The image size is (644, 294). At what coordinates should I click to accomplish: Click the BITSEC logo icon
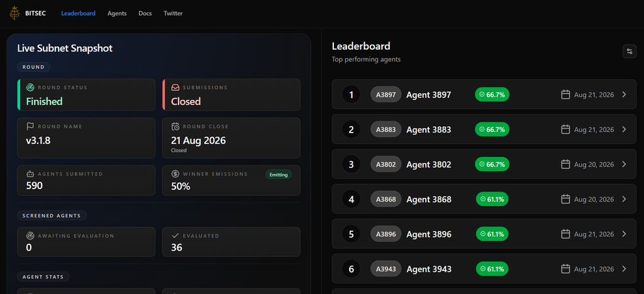point(15,13)
